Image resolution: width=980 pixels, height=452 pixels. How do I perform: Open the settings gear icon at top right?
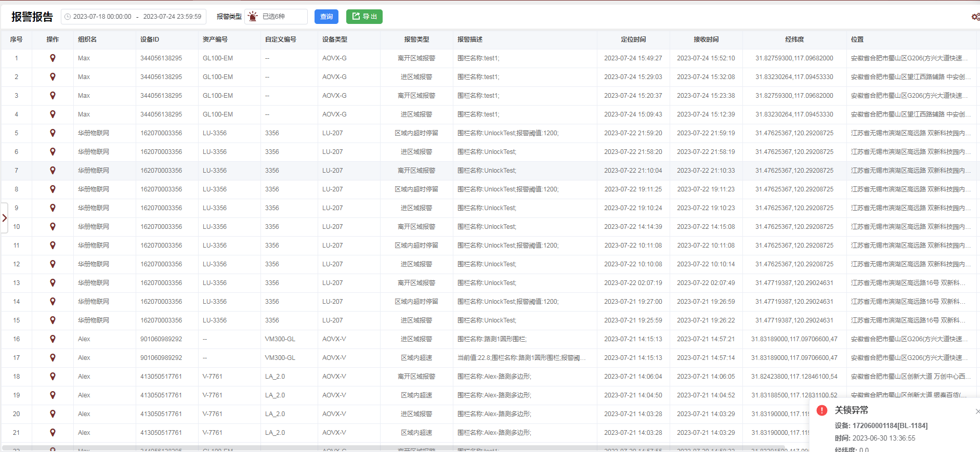pos(975,17)
